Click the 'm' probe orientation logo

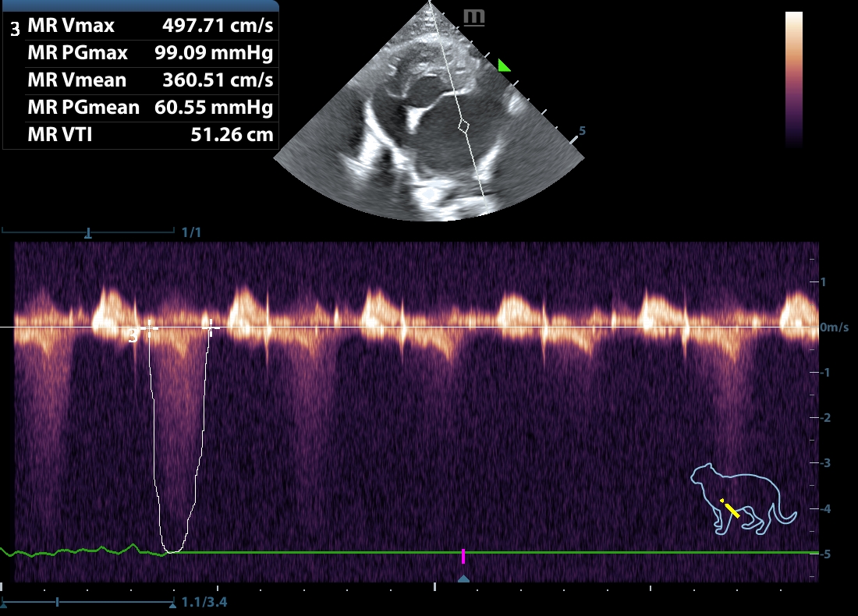tap(473, 18)
